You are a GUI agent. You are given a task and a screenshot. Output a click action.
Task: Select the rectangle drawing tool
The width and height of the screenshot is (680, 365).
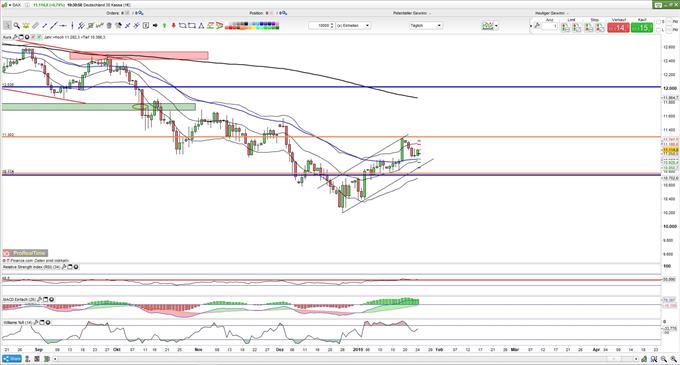[x=192, y=26]
